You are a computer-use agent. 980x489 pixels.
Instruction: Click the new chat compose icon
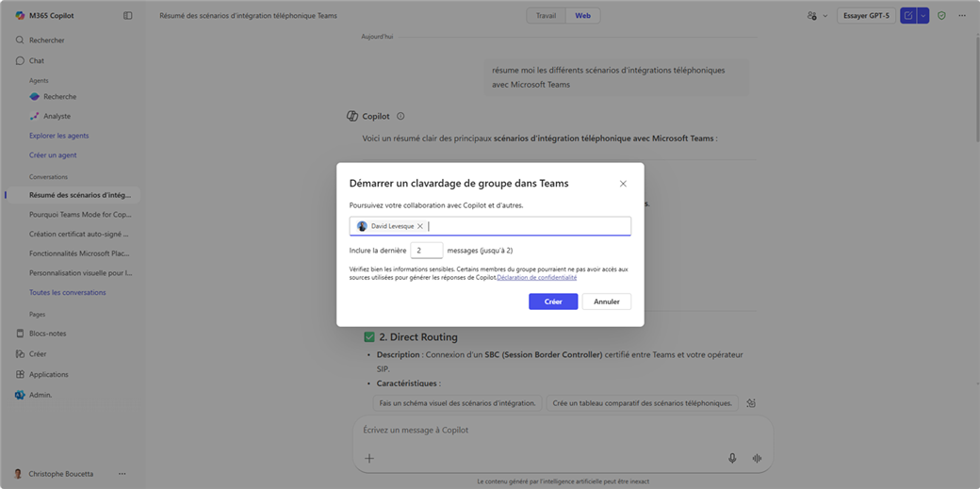point(907,16)
